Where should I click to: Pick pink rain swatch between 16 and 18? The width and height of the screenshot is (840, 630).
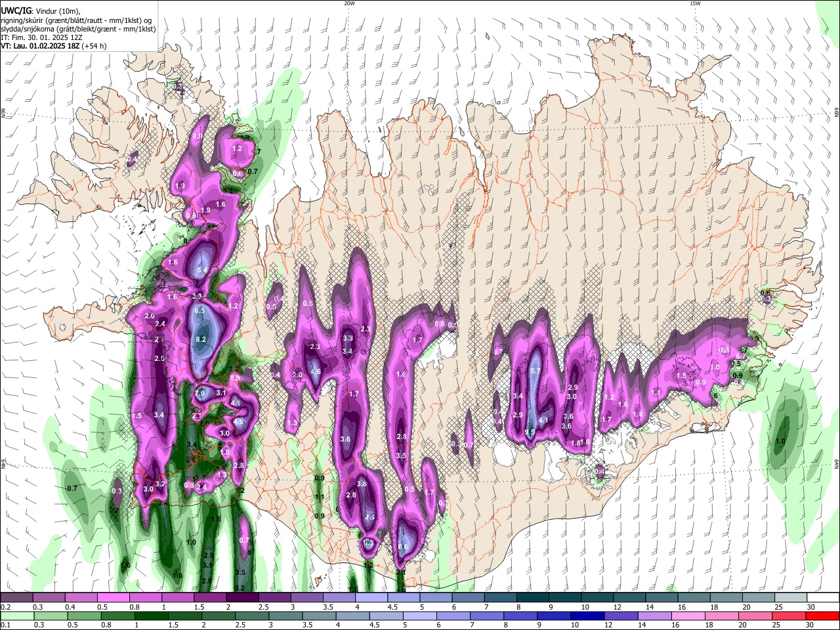[689, 616]
